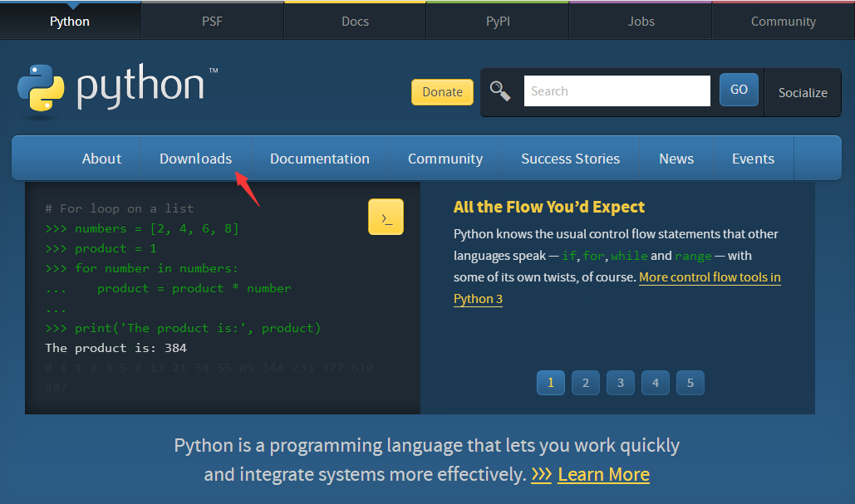Click the 'All the Flow You'd Expect' heading
The height and width of the screenshot is (504, 855).
[x=548, y=207]
